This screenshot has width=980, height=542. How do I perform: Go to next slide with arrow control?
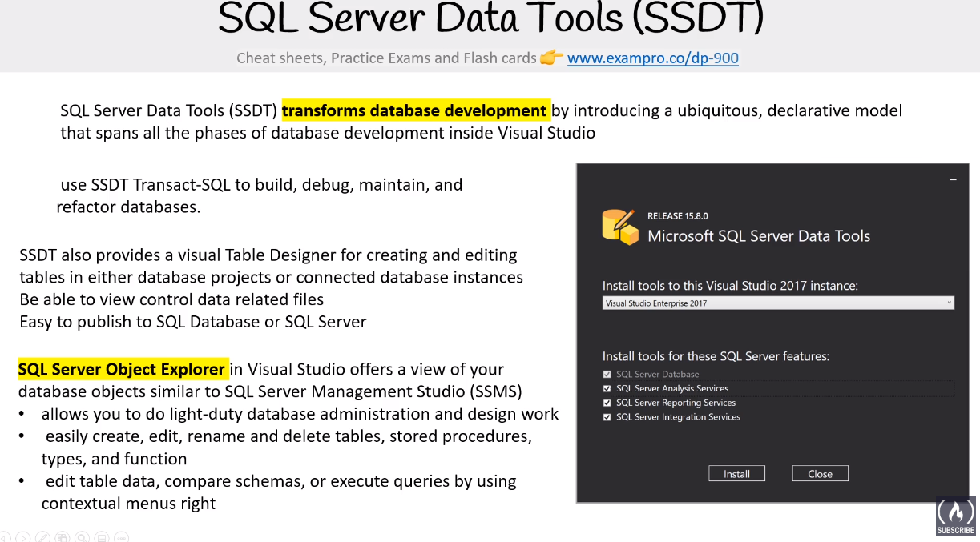point(22,537)
